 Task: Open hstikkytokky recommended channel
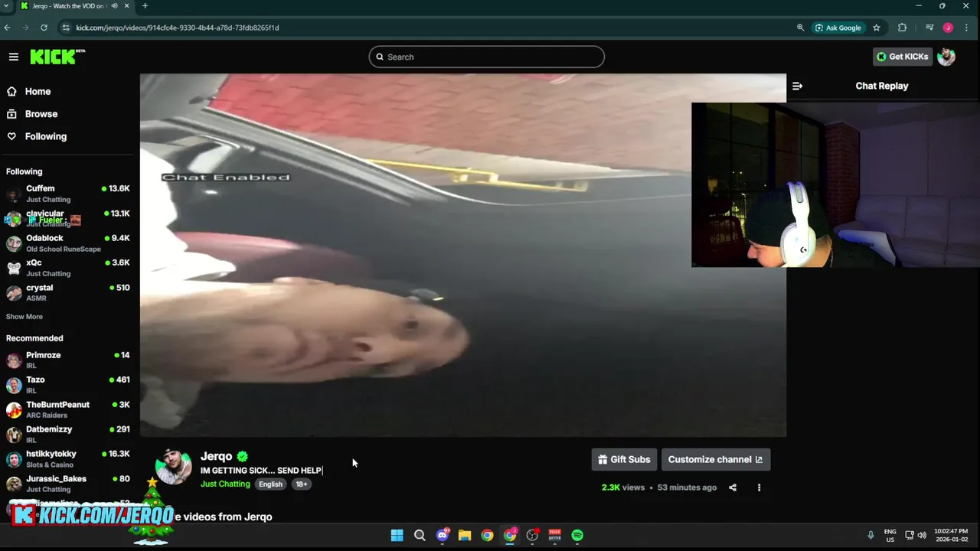68,459
